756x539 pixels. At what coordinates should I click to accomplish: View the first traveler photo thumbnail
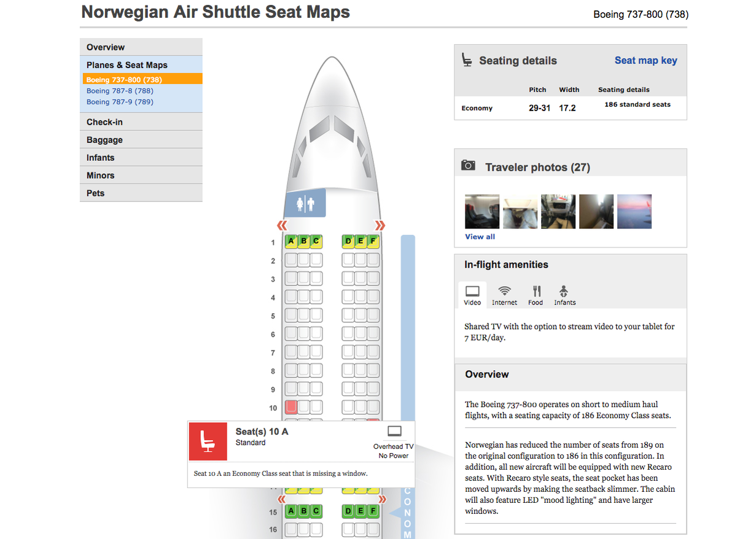pos(482,212)
